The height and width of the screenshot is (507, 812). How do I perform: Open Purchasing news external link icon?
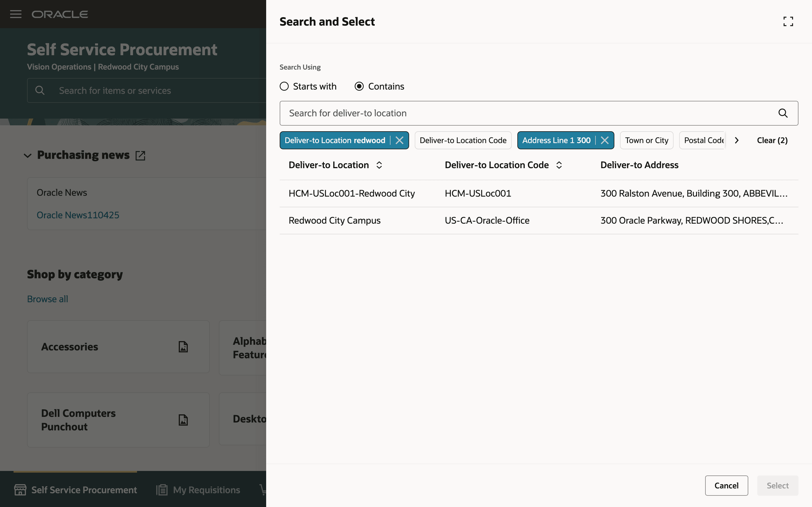pyautogui.click(x=140, y=155)
